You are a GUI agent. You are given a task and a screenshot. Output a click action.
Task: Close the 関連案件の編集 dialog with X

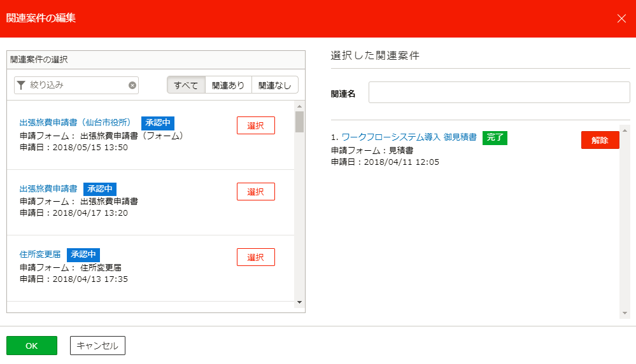click(621, 18)
